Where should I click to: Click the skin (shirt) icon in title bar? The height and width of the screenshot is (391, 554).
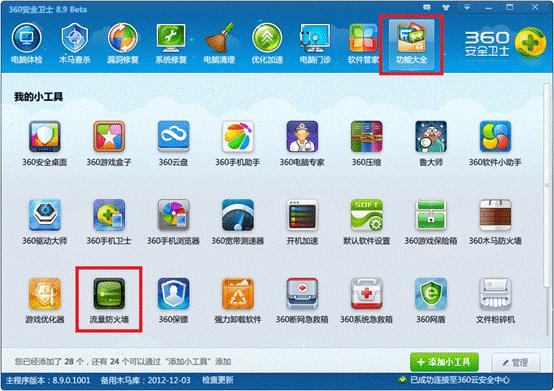[x=446, y=7]
